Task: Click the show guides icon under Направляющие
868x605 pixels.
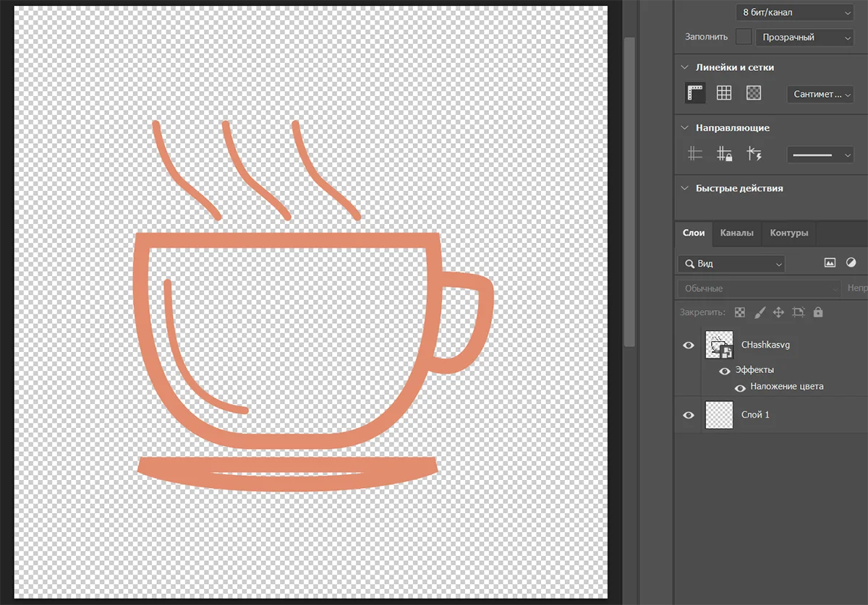Action: click(695, 154)
